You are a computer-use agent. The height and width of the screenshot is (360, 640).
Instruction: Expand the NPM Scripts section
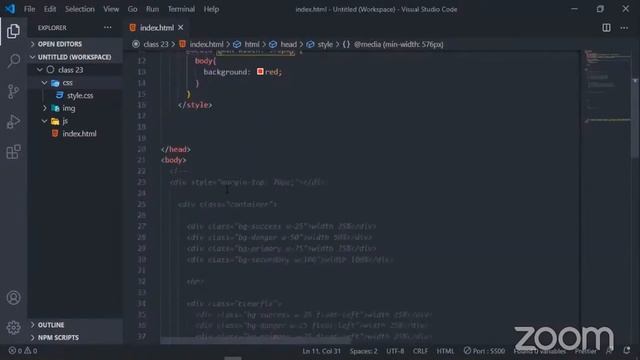coord(75,338)
